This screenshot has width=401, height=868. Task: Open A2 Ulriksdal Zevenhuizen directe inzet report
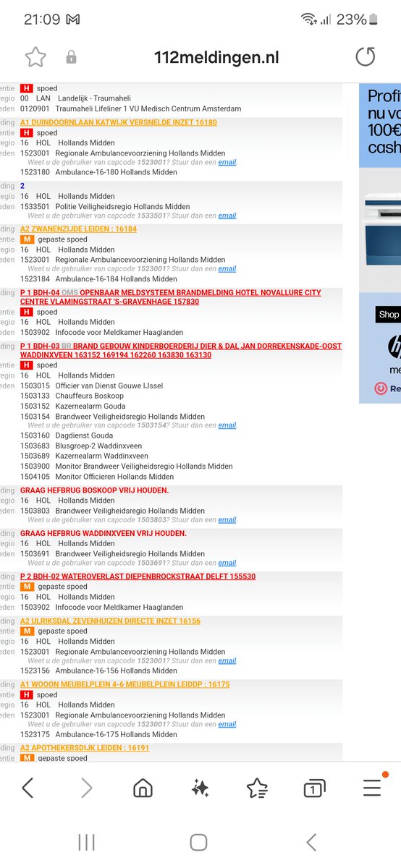click(110, 621)
